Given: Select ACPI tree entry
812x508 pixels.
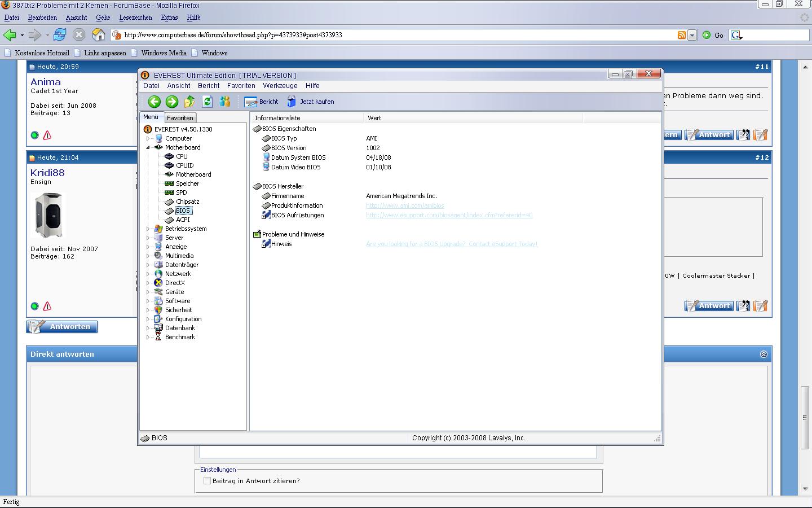Looking at the screenshot, I should tap(183, 220).
